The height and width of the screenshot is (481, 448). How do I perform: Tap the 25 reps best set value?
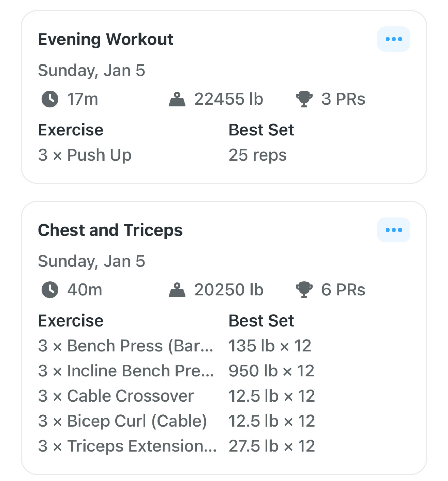point(258,155)
